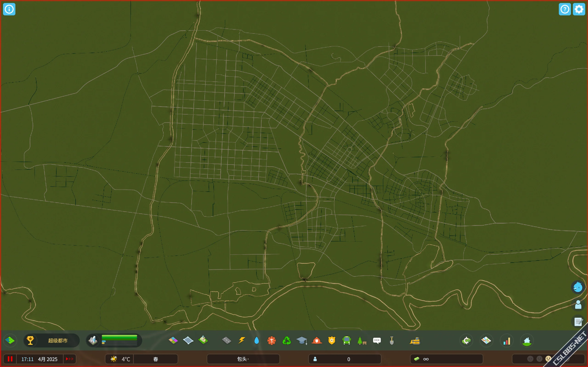Viewport: 588px width, 367px height.
Task: Open the Education graduation cap icon
Action: [x=301, y=341]
